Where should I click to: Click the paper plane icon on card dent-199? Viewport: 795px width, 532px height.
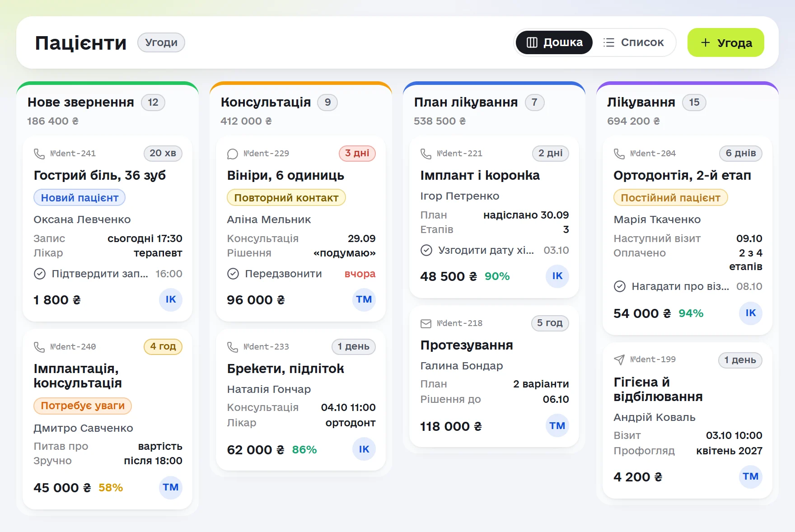[x=619, y=359]
